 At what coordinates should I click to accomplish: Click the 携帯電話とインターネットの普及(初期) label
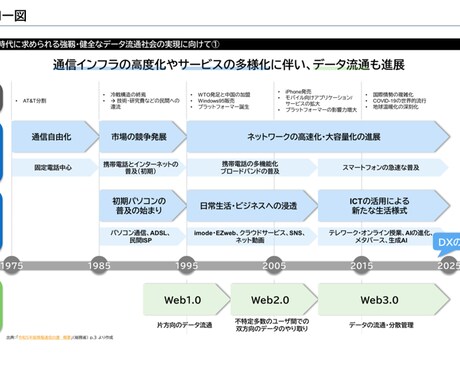point(142,167)
